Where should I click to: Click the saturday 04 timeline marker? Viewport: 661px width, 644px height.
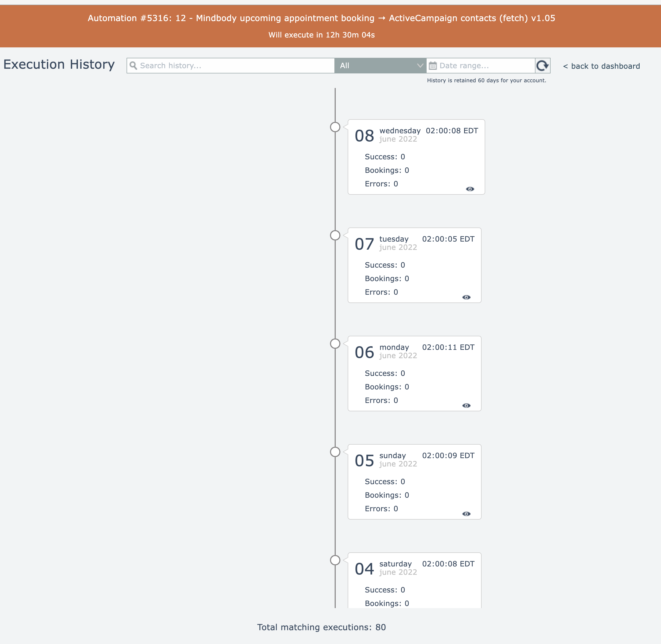335,560
